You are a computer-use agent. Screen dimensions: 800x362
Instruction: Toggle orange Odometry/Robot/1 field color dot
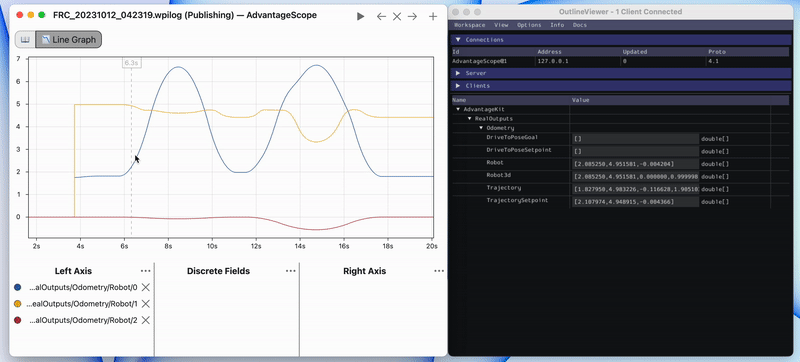[18, 304]
